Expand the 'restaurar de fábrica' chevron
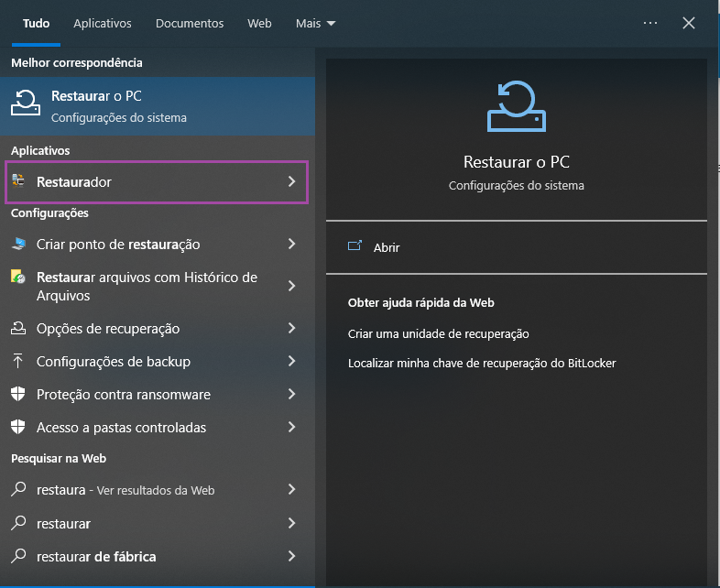Image resolution: width=720 pixels, height=588 pixels. pyautogui.click(x=291, y=556)
